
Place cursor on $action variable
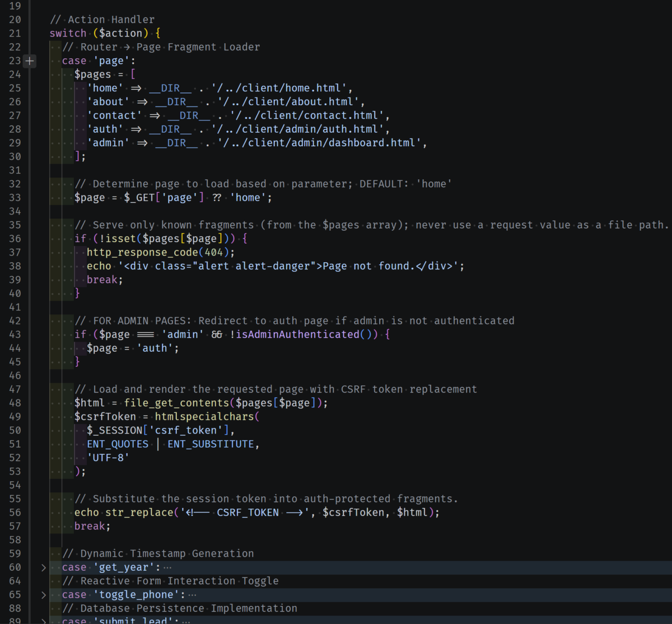[120, 33]
